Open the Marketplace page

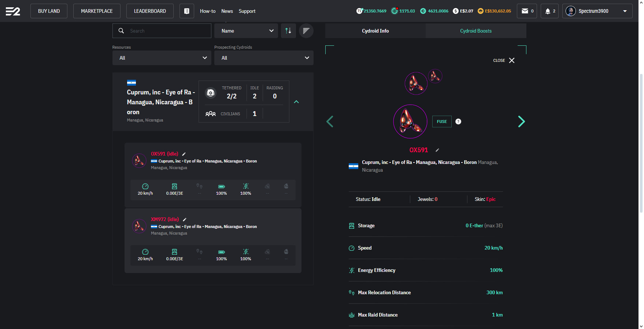[x=97, y=11]
